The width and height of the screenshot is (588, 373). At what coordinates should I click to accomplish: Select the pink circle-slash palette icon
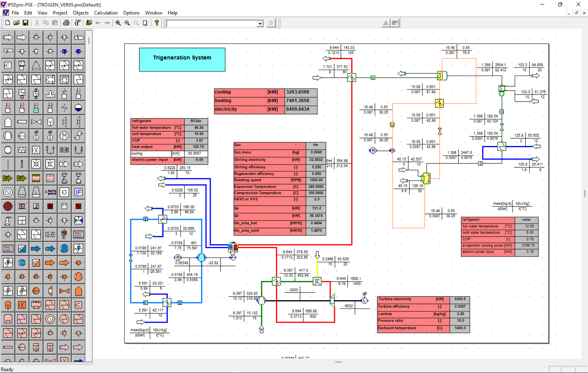(50, 319)
